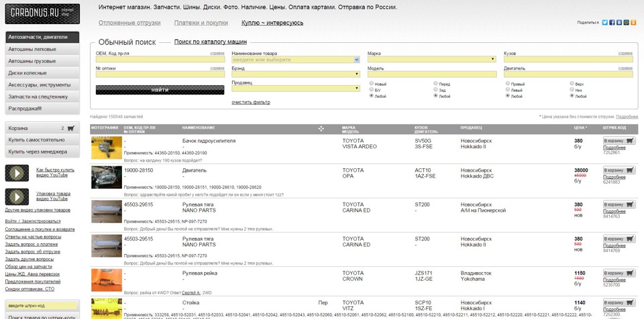The height and width of the screenshot is (319, 644).
Task: Select the Новый condition radio button
Action: (x=372, y=83)
